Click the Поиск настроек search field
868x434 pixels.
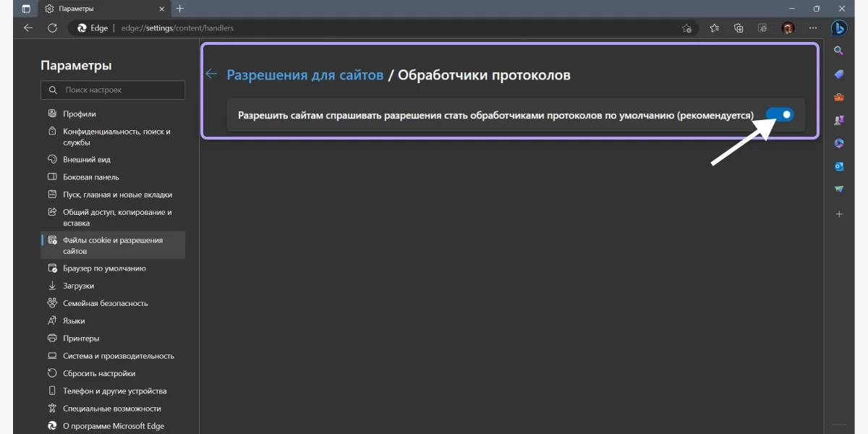point(113,90)
